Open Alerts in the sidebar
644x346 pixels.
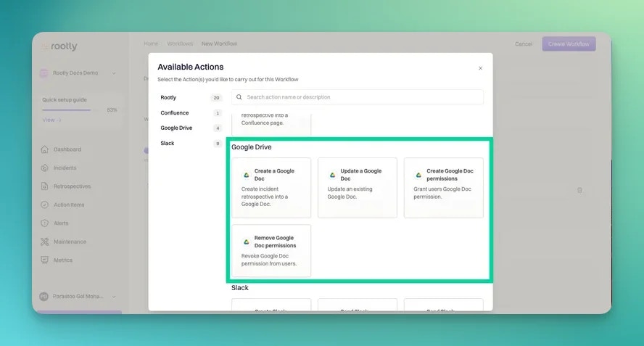pyautogui.click(x=61, y=223)
